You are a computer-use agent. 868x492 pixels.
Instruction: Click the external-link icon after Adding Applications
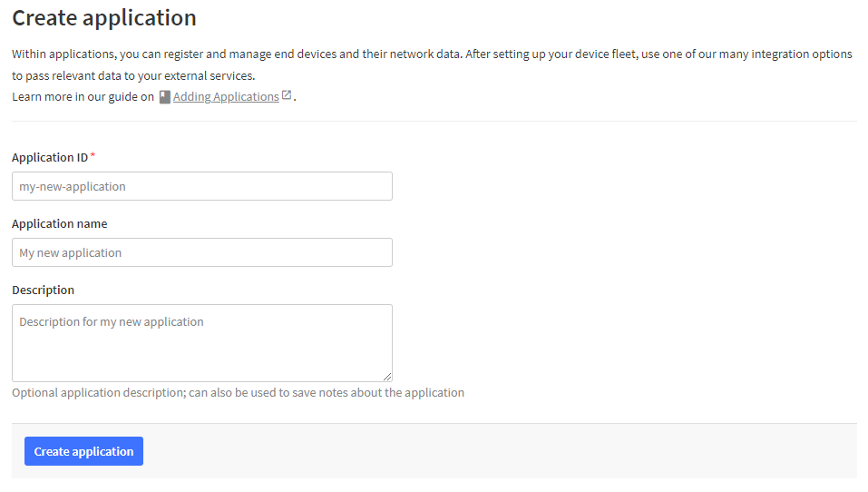[x=287, y=94]
